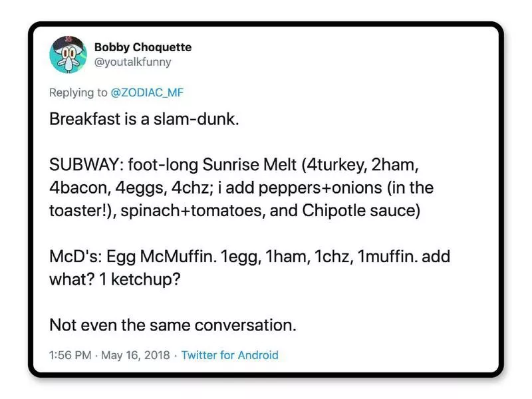Click the @youtalkfunny handle
This screenshot has height=399, width=532.
(x=133, y=62)
